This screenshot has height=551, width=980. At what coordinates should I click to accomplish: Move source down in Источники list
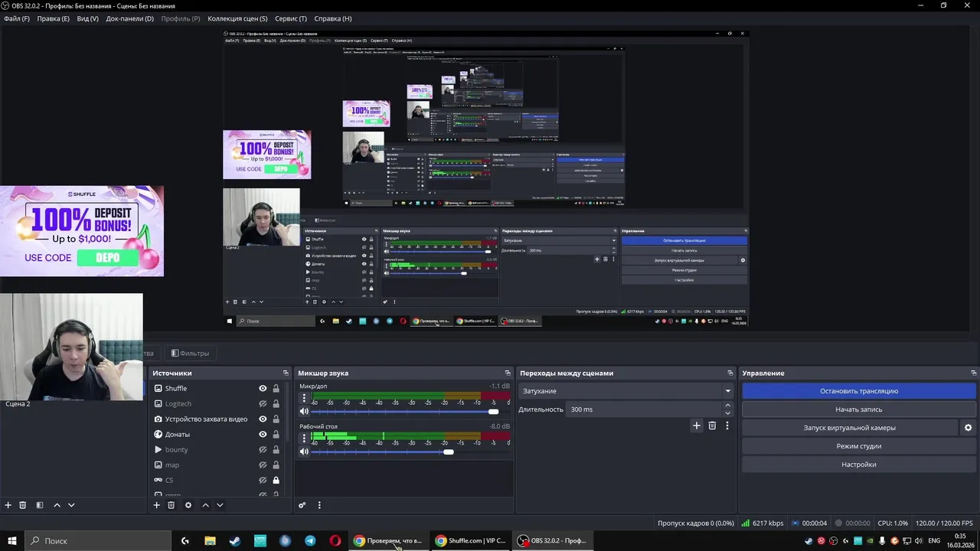click(x=220, y=505)
